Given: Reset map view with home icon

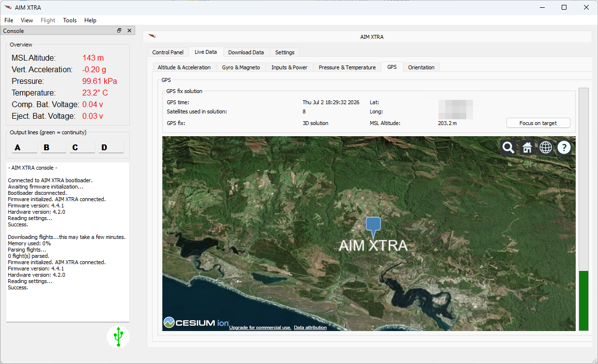Looking at the screenshot, I should pyautogui.click(x=527, y=147).
